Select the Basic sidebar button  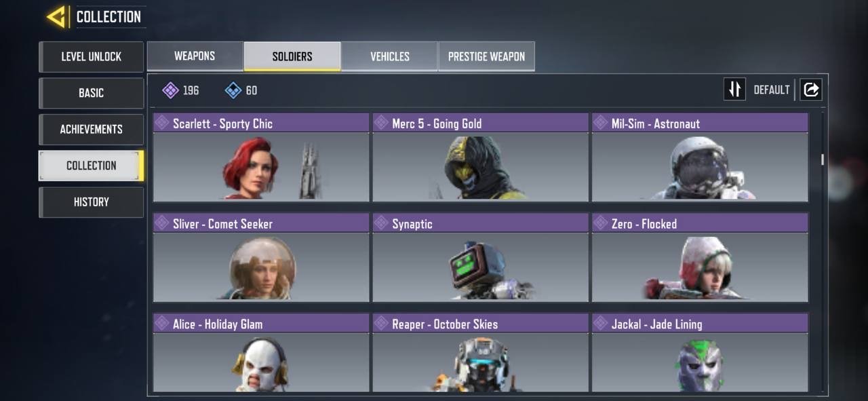pos(91,93)
